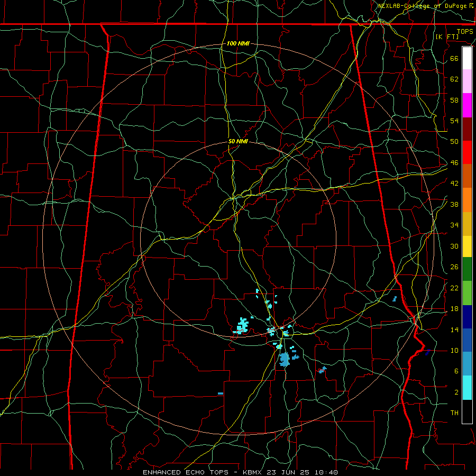Click the legend value '14'

click(x=454, y=329)
